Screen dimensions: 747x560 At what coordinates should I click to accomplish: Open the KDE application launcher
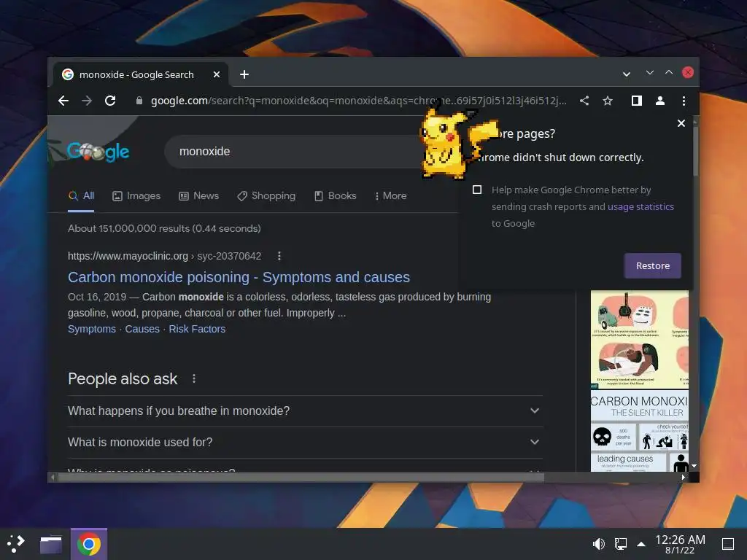[16, 543]
